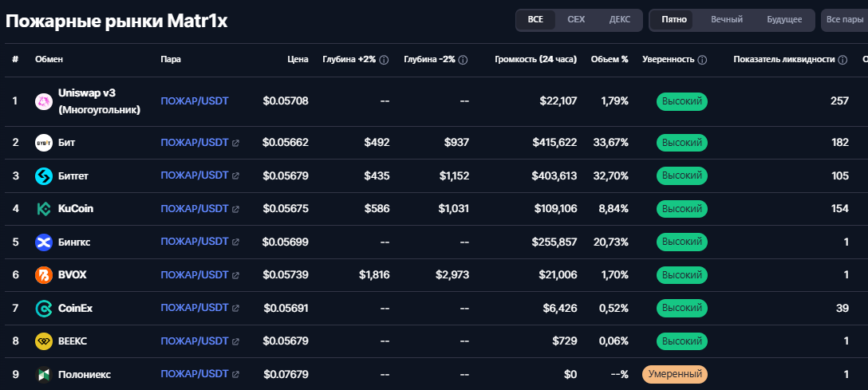Image resolution: width=868 pixels, height=390 pixels.
Task: Click the Poloniex exchange logo
Action: click(44, 375)
